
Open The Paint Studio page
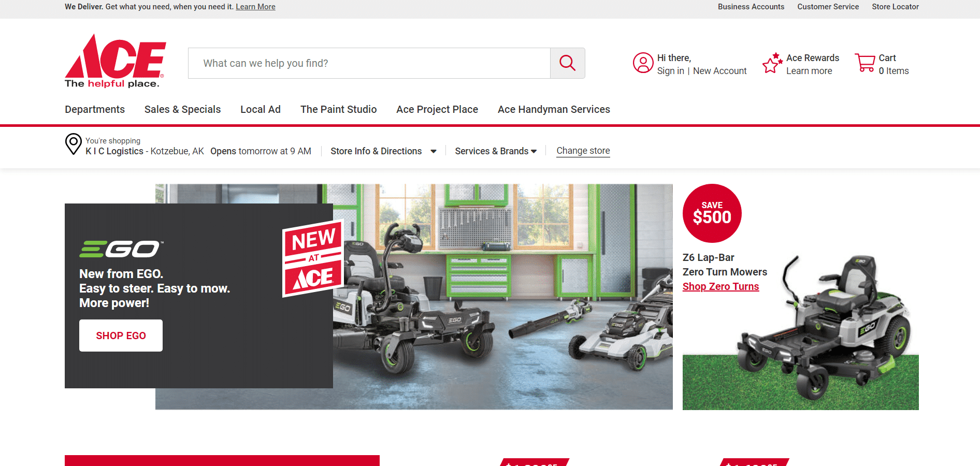point(338,109)
